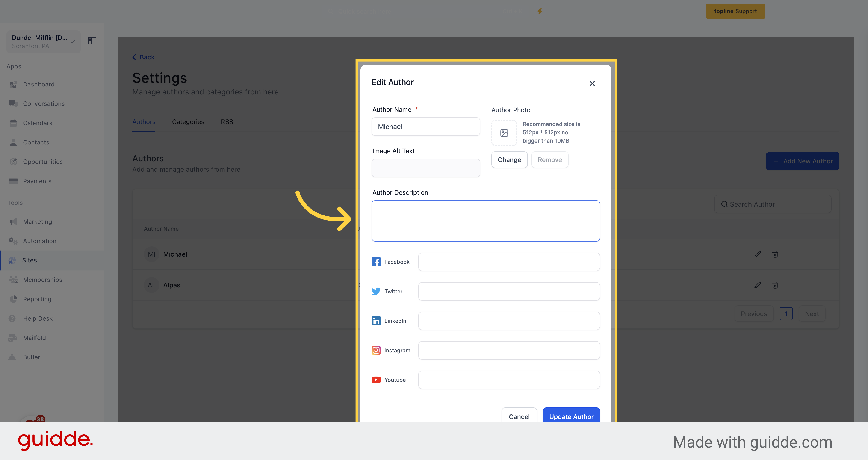Click the Search Author field
This screenshot has height=460, width=868.
coord(773,204)
